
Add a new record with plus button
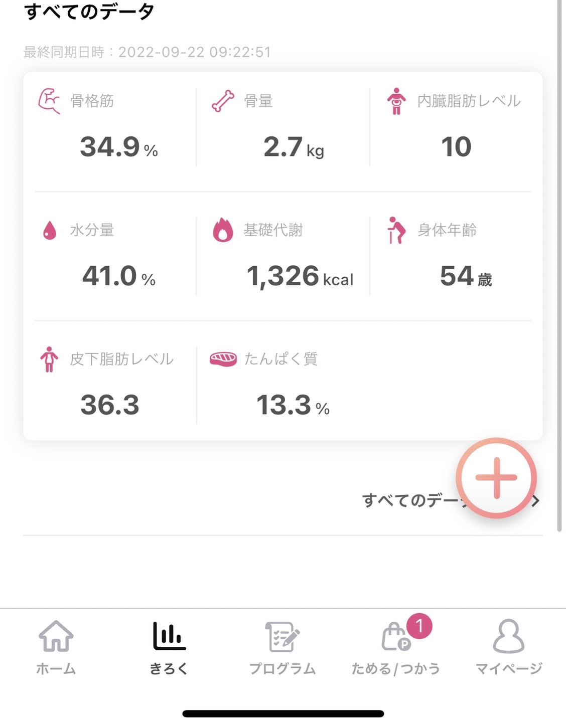496,478
